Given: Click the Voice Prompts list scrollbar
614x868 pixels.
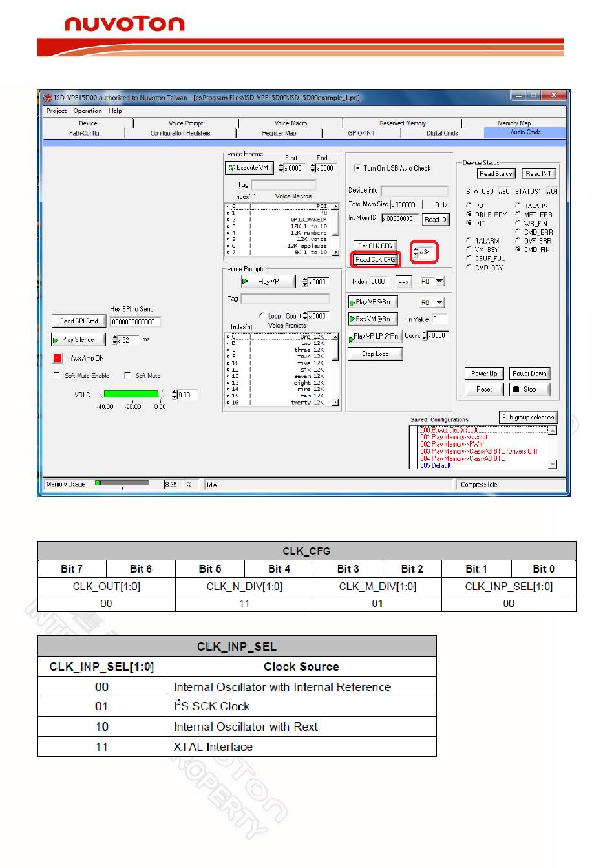Looking at the screenshot, I should coord(335,370).
